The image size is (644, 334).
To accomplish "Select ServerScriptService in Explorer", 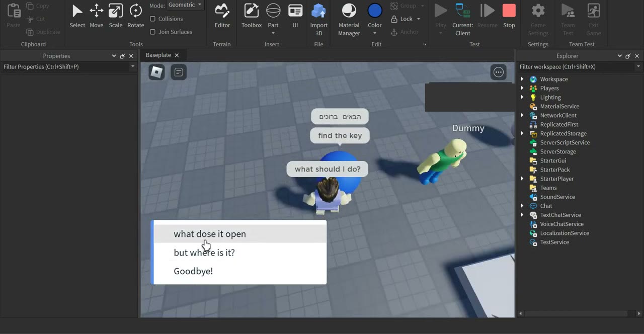I will (565, 142).
